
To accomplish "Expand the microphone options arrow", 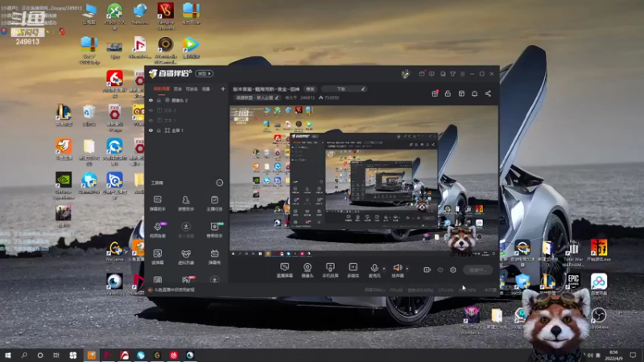I will (384, 269).
